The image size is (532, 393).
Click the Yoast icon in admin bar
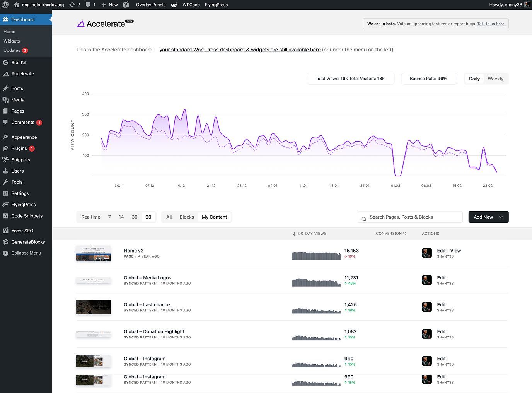click(126, 5)
